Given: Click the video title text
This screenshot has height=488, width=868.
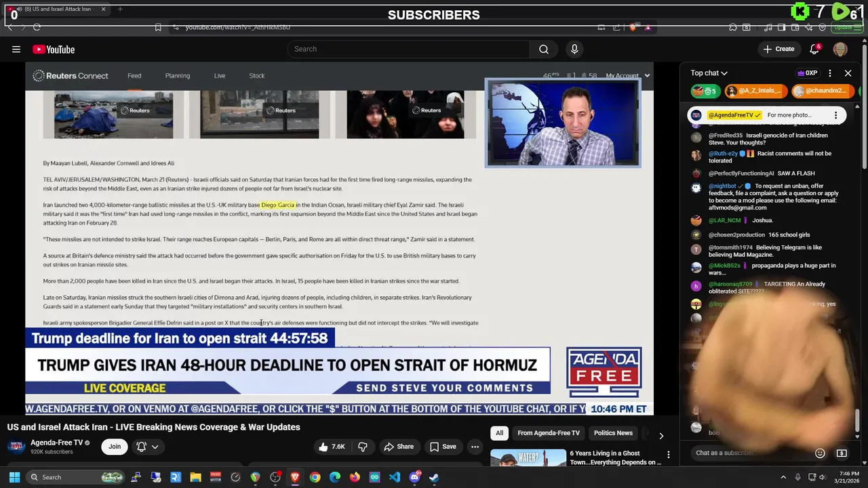Looking at the screenshot, I should 154,427.
